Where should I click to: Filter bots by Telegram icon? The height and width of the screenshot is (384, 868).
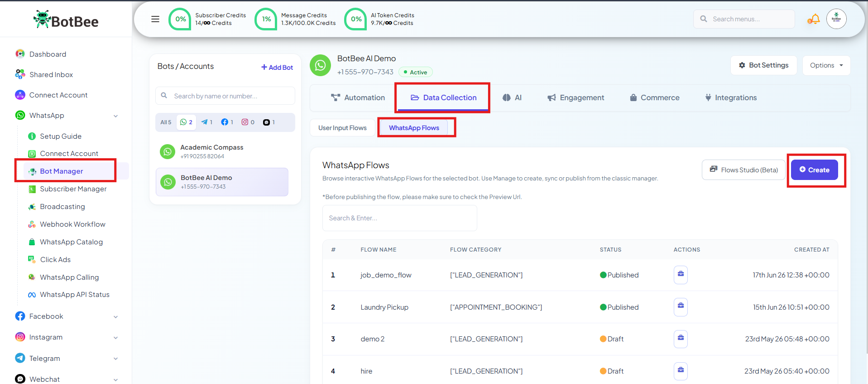pos(207,122)
